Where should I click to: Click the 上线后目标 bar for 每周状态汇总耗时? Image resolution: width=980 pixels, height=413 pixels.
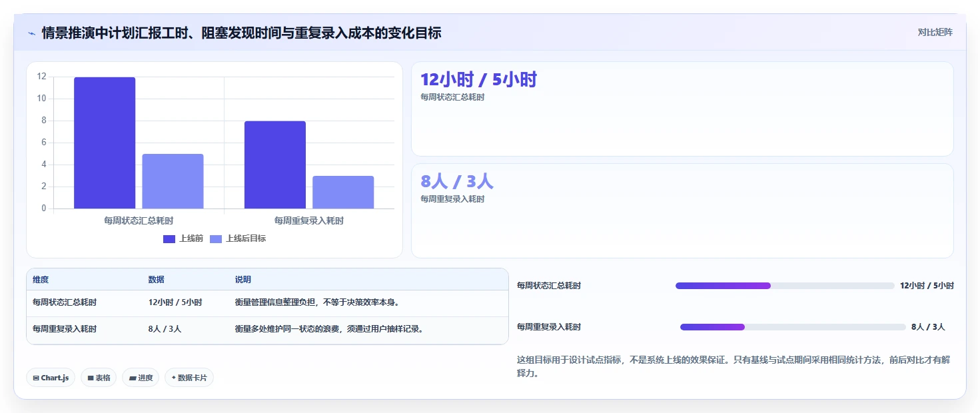tap(173, 181)
